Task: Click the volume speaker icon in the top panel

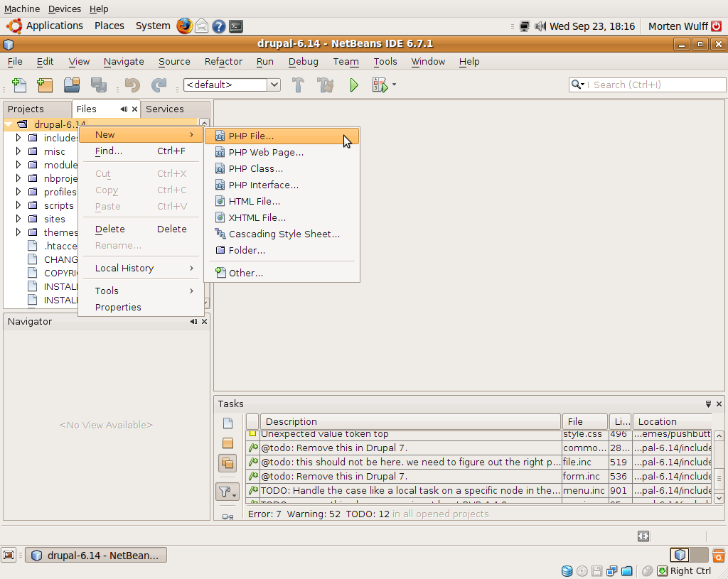Action: pyautogui.click(x=540, y=26)
